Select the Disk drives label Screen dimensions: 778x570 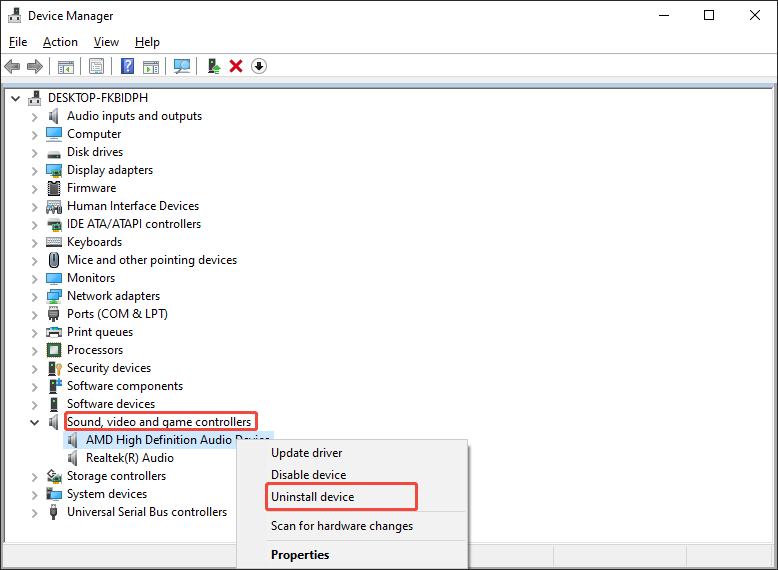point(95,152)
